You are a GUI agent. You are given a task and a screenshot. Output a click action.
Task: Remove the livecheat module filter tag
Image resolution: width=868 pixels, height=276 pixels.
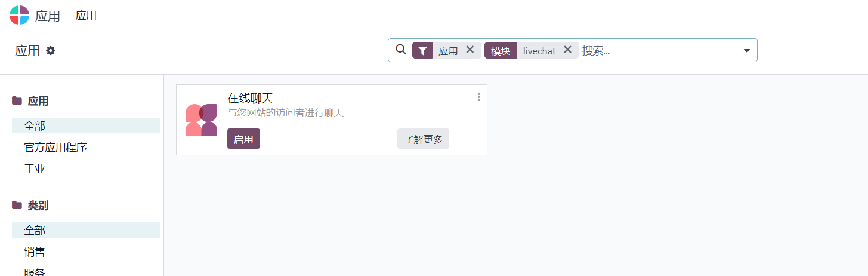[567, 50]
